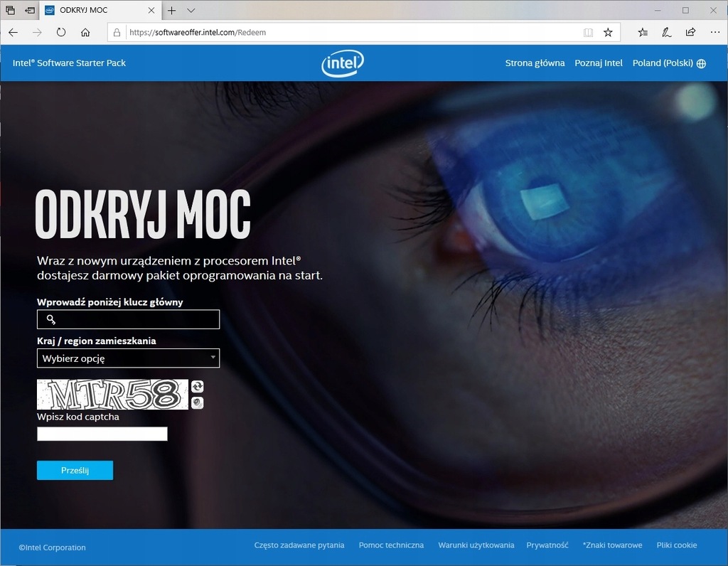Maximize the browser window

685,10
